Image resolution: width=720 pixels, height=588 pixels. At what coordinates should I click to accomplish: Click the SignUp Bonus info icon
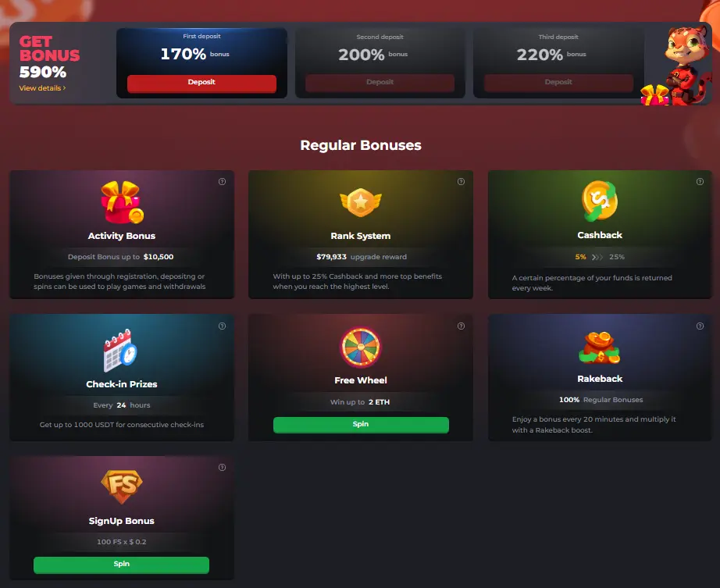(x=223, y=467)
